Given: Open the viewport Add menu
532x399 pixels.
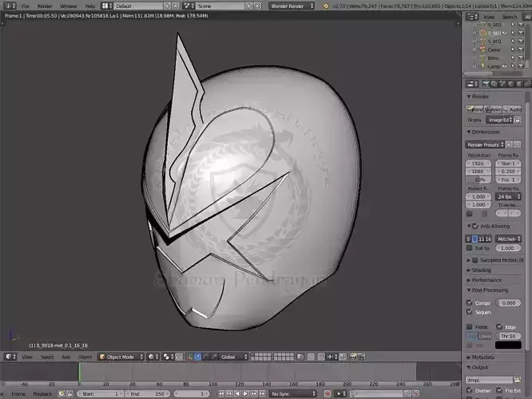Looking at the screenshot, I should 66,357.
